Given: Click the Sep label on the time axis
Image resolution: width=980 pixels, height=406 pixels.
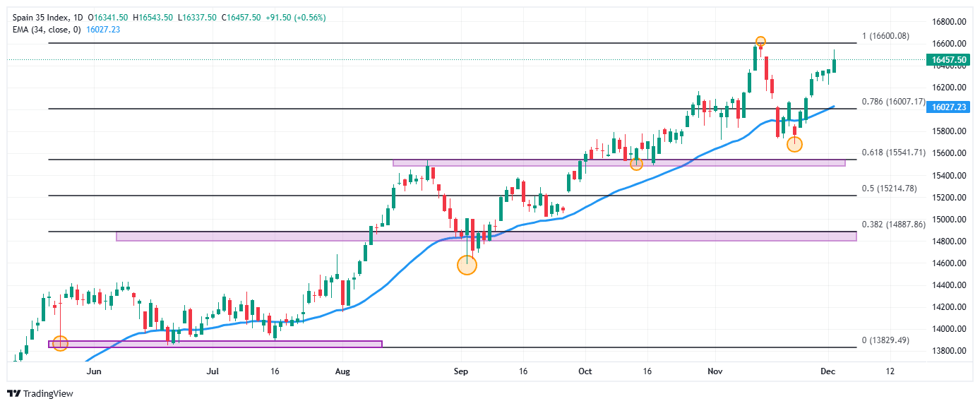Looking at the screenshot, I should point(461,371).
